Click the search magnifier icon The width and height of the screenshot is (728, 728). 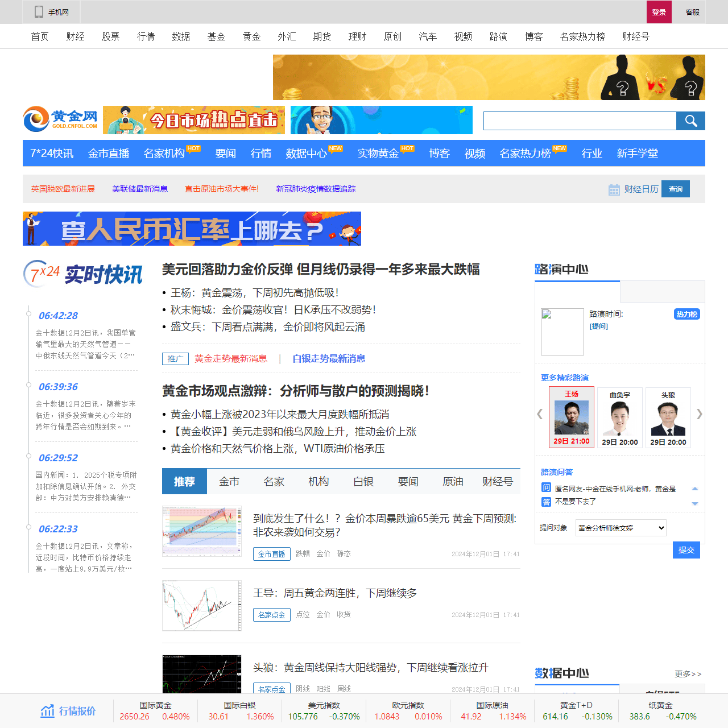[x=690, y=121]
